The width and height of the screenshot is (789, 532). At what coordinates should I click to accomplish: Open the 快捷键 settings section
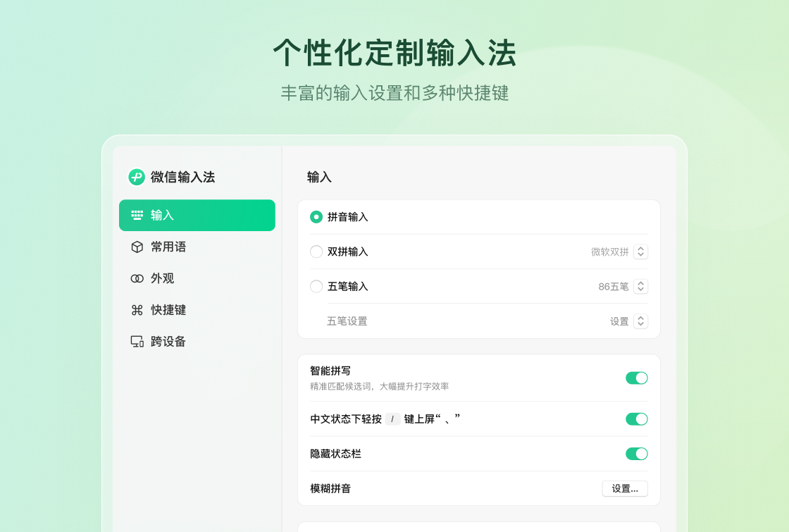[x=167, y=310]
